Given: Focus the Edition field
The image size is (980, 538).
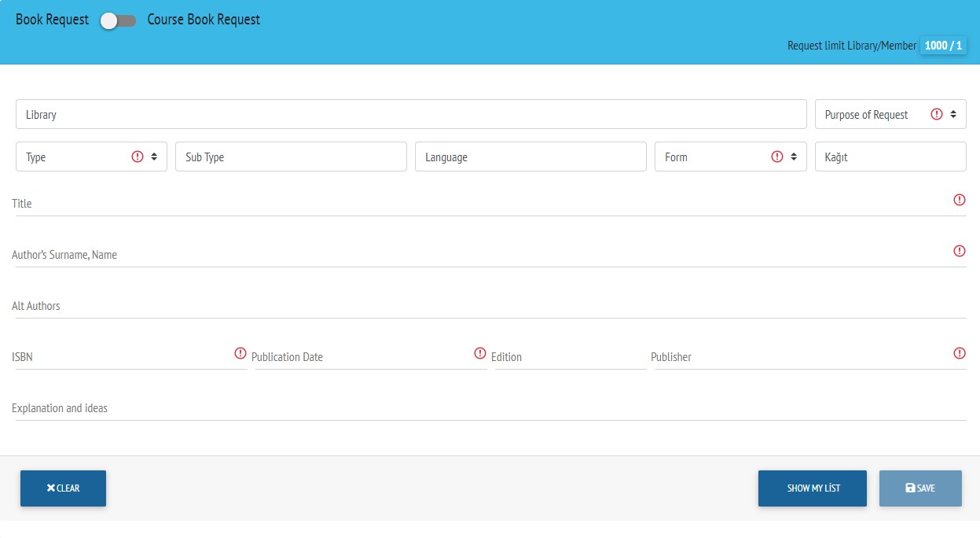Looking at the screenshot, I should tap(571, 356).
